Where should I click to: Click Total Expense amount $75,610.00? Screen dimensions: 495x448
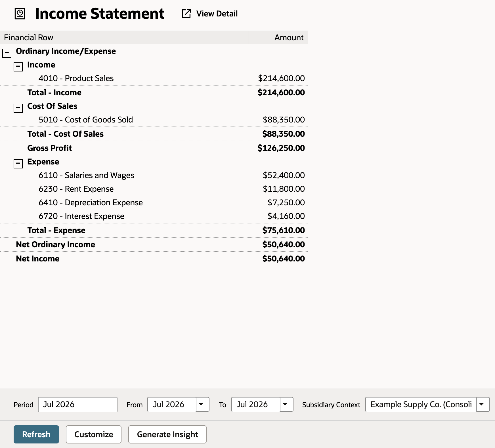pos(284,230)
